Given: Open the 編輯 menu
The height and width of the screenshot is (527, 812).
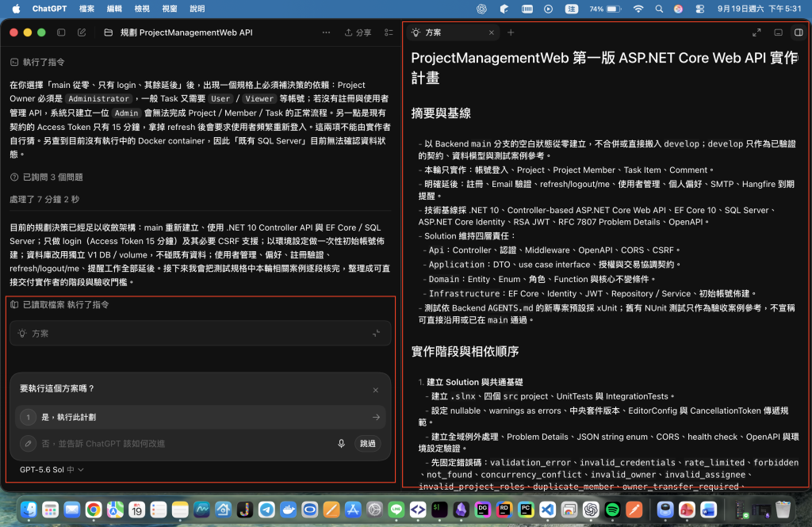Looking at the screenshot, I should (x=114, y=9).
